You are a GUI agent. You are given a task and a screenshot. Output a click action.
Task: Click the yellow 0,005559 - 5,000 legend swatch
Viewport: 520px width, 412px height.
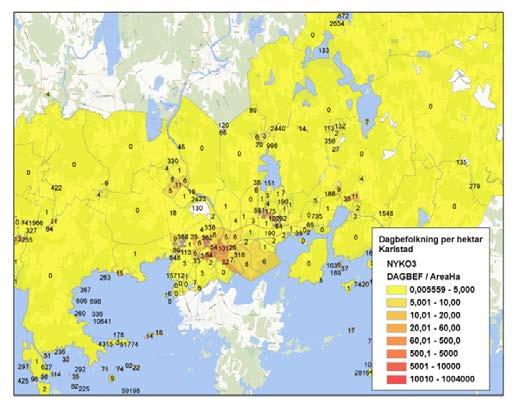click(x=396, y=290)
